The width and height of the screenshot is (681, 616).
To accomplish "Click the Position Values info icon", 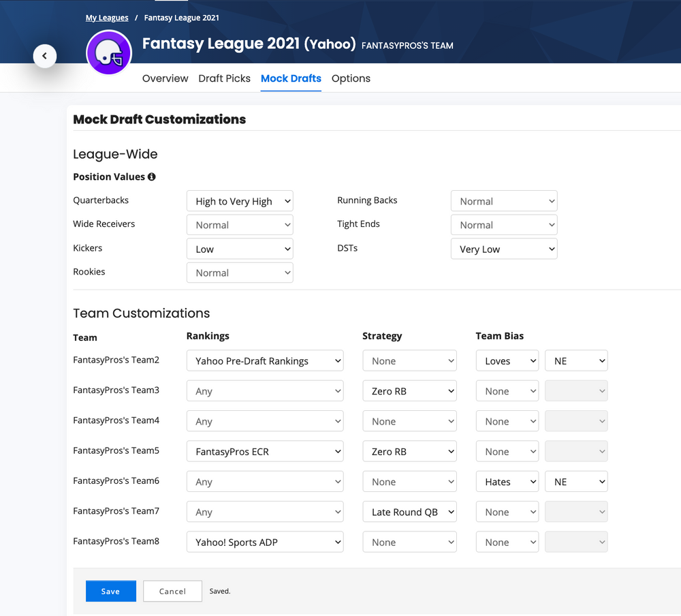I will click(151, 176).
